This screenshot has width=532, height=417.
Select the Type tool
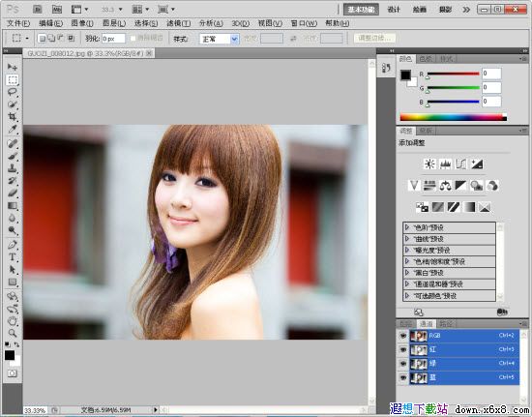13,257
